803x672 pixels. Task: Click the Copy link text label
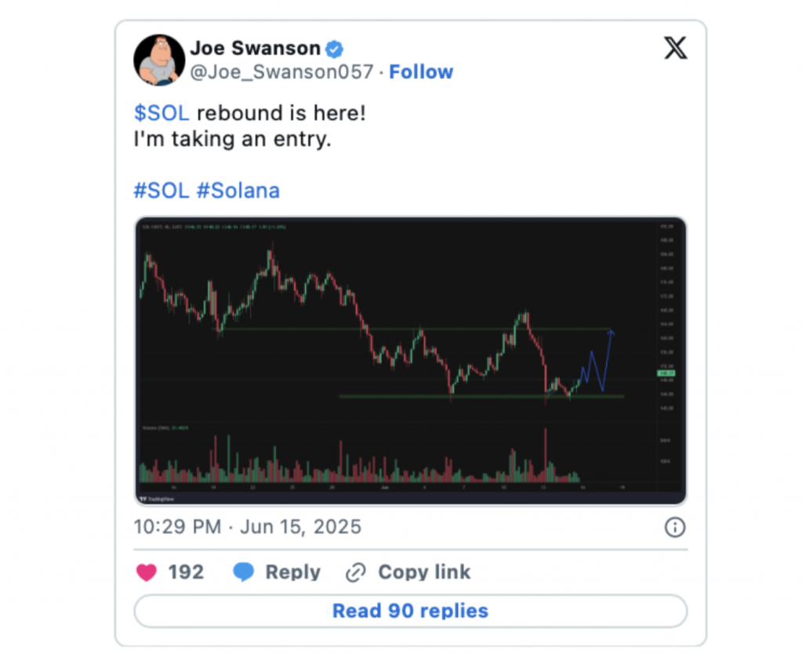[x=424, y=572]
